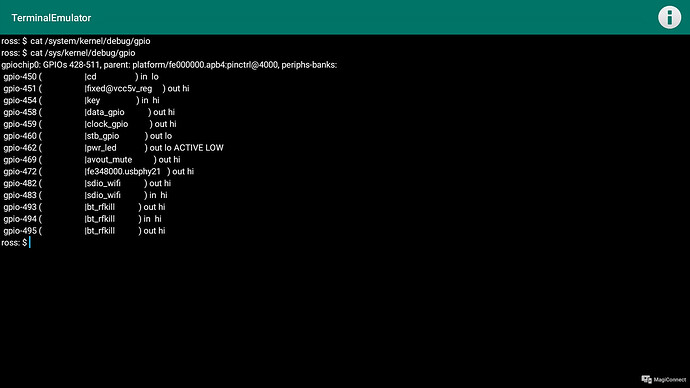Select the gpio-494 bt_rfkill row
This screenshot has width=690, height=388.
[x=82, y=219]
